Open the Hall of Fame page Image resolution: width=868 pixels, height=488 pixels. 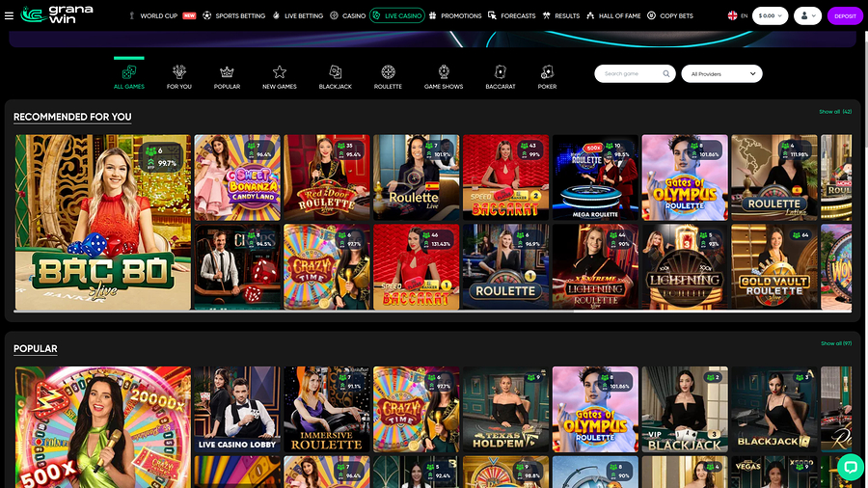(613, 16)
